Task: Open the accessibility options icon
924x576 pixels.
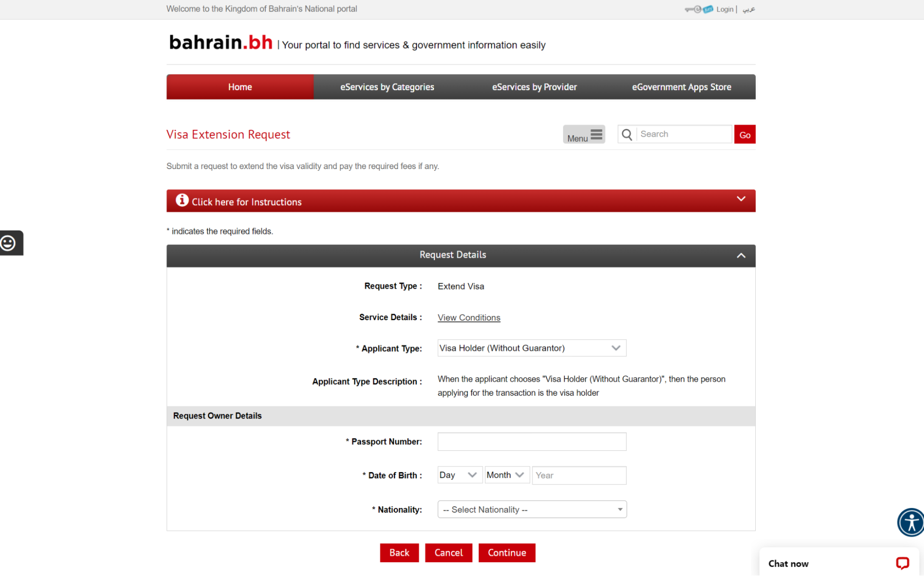Action: [910, 522]
